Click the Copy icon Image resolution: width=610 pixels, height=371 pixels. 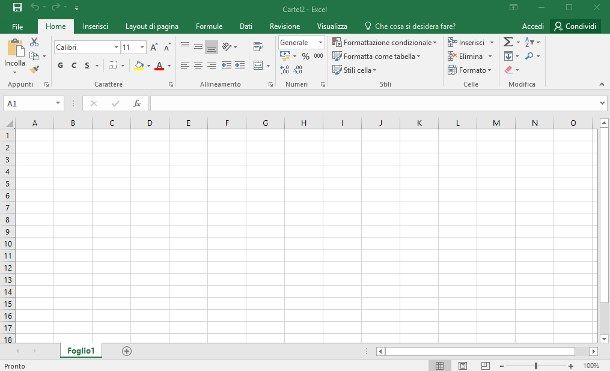coord(34,56)
